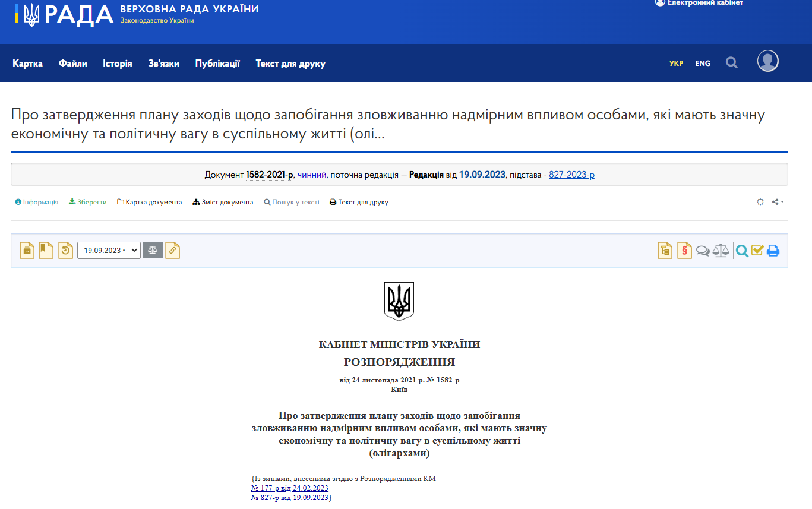Click the yellow checkmark icon
This screenshot has width=812, height=509.
tap(757, 251)
